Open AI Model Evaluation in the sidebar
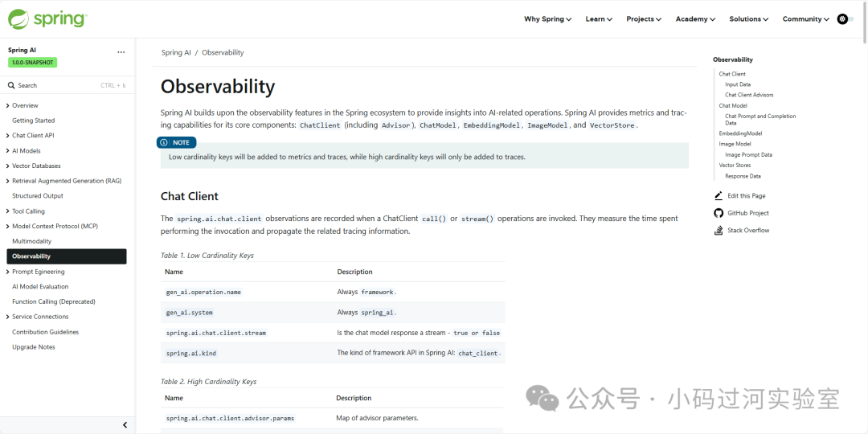Viewport: 868px width, 434px height. click(x=40, y=287)
